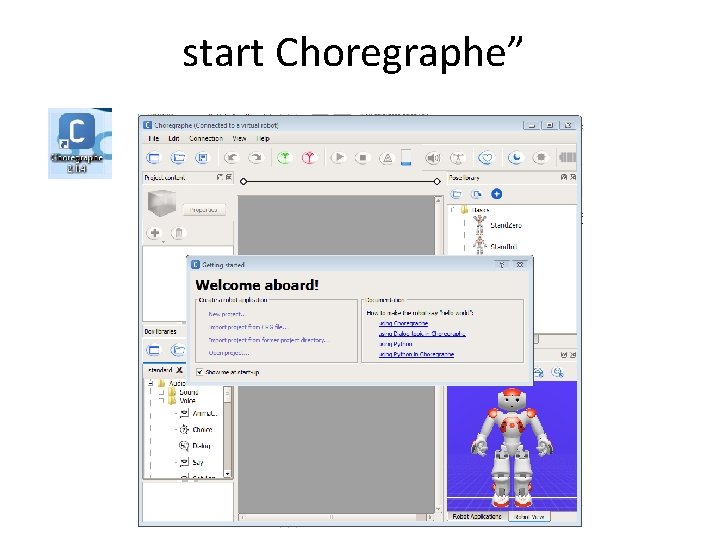Click the Pose library open folder icon

[456, 194]
